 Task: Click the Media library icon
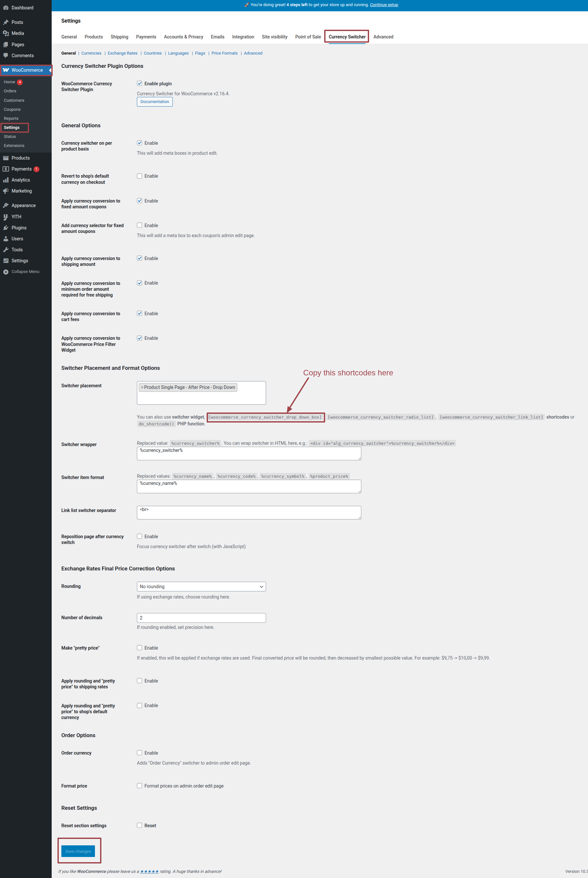5,33
